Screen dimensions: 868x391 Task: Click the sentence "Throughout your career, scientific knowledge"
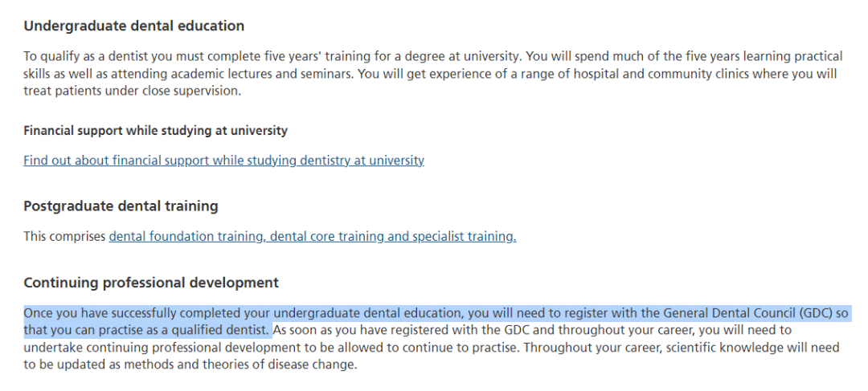(x=691, y=348)
